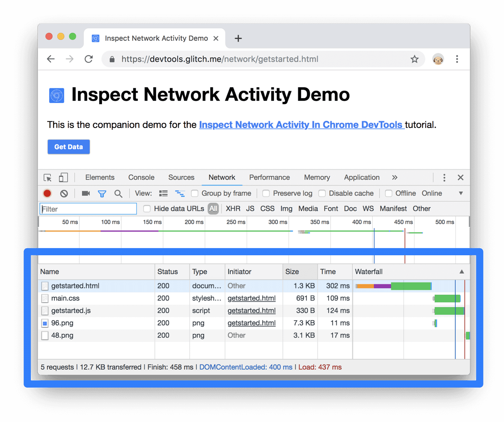Clear all network requests
504x422 pixels.
pos(64,193)
